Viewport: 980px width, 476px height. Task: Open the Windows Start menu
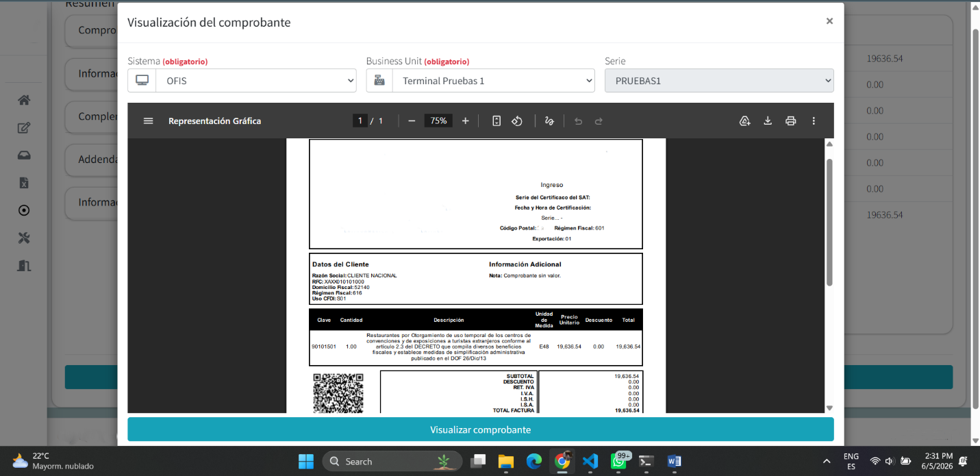305,461
